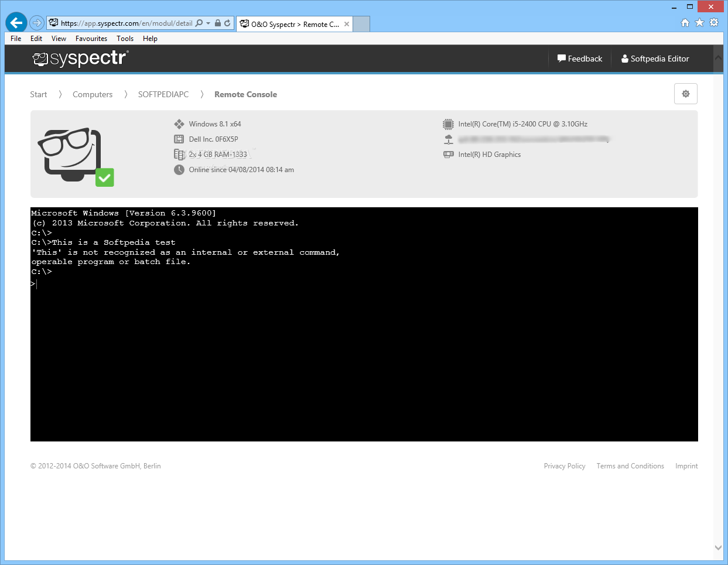Click the Dell Inc. motherboard icon
This screenshot has height=565, width=728.
coord(179,139)
